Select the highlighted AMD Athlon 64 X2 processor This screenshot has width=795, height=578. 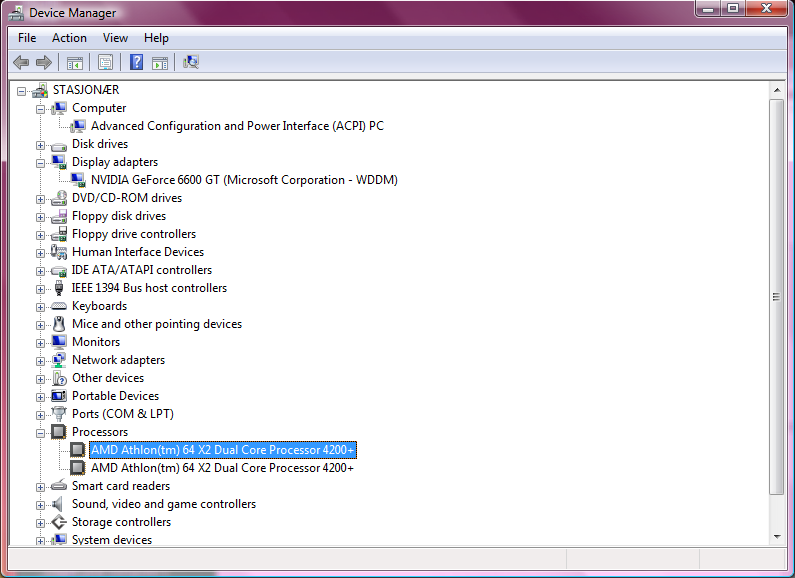223,450
